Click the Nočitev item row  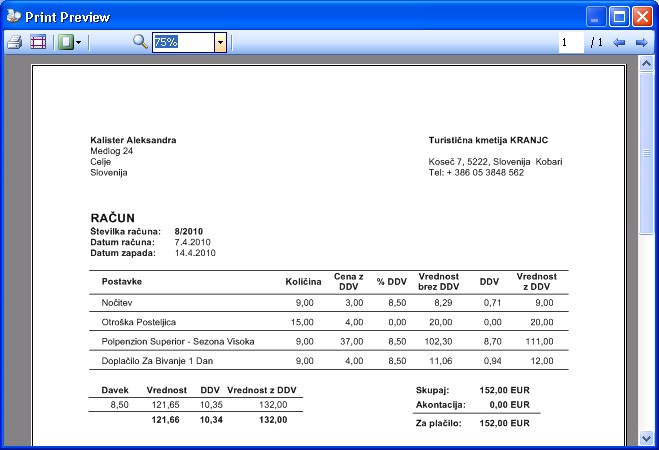pos(329,303)
